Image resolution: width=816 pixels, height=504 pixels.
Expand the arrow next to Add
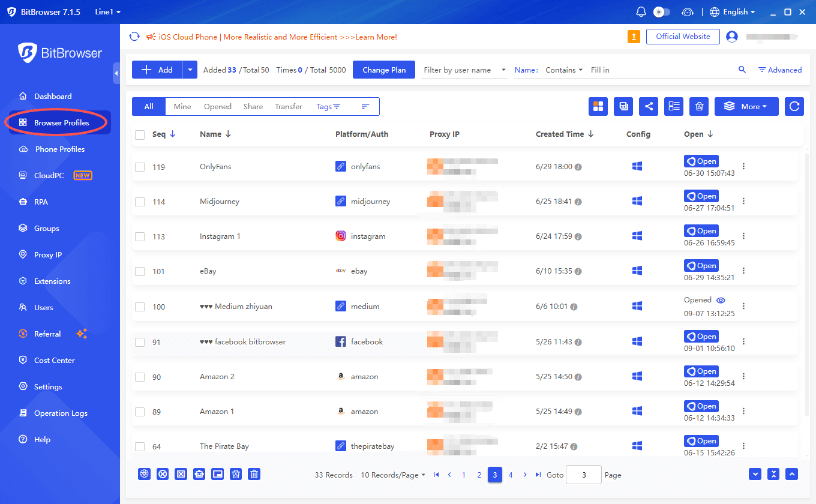pos(190,70)
